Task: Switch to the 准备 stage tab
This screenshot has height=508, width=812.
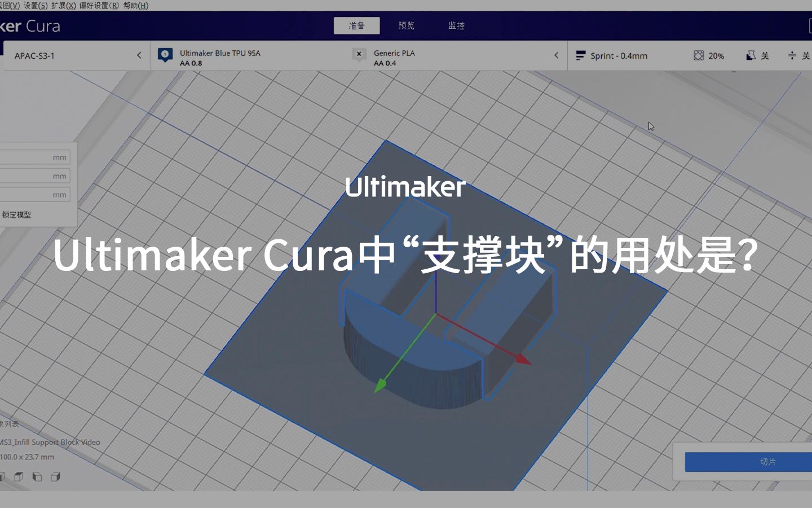Action: 356,25
